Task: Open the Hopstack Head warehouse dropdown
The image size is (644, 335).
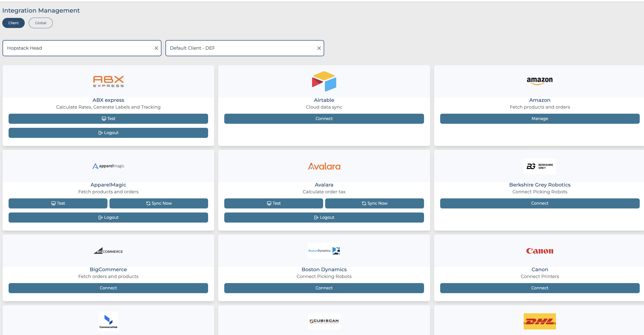Action: tap(78, 48)
